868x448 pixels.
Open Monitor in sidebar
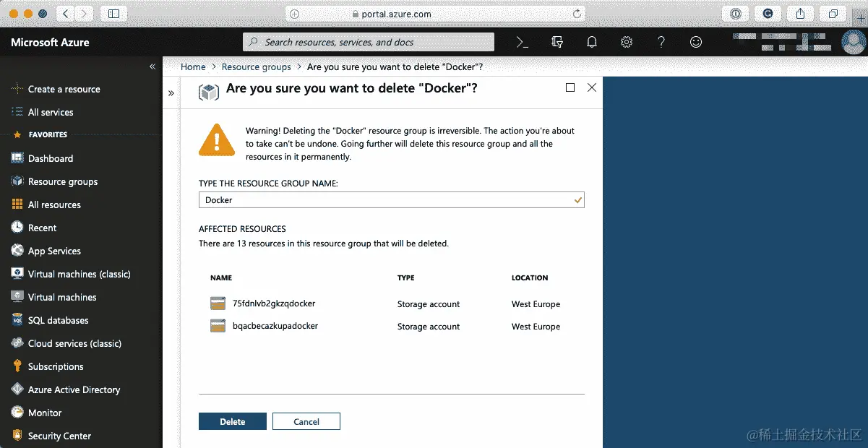[45, 413]
